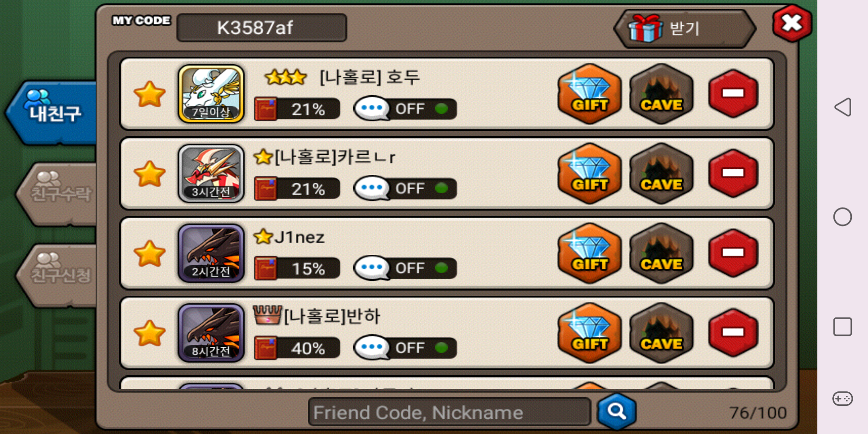Open the CAVE of [나홀로]카르ㄴr

pos(661,174)
